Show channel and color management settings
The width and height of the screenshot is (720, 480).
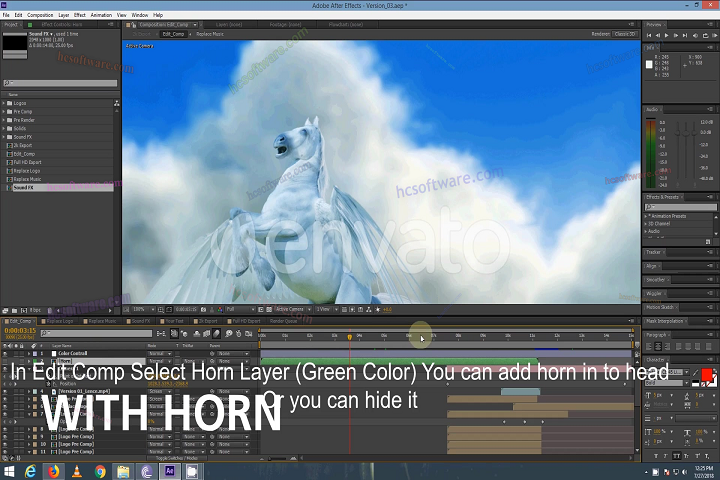coord(220,310)
